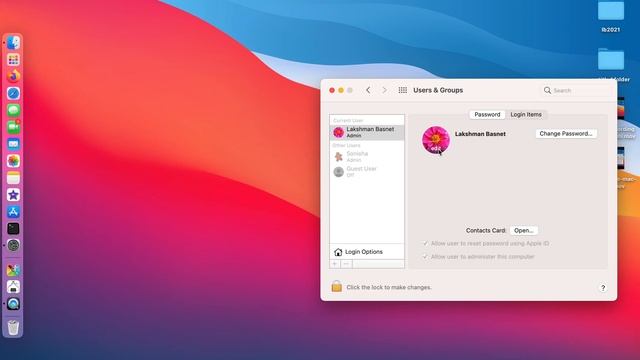
Task: Switch to the Password tab
Action: click(x=487, y=115)
